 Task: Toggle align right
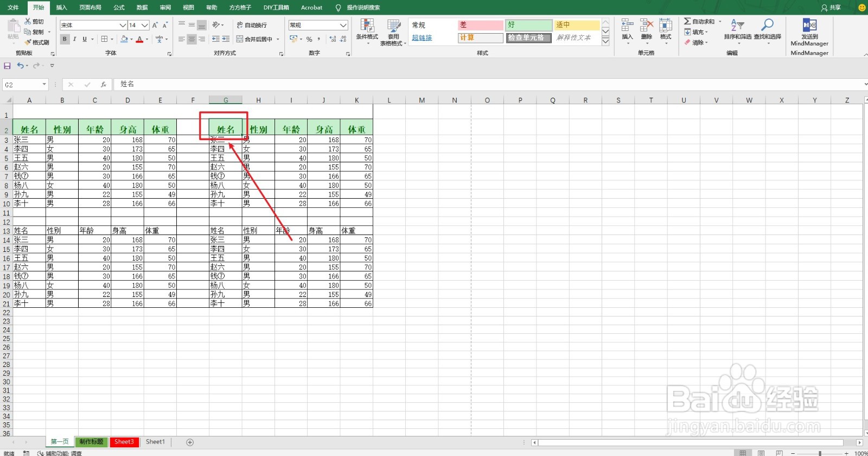202,39
